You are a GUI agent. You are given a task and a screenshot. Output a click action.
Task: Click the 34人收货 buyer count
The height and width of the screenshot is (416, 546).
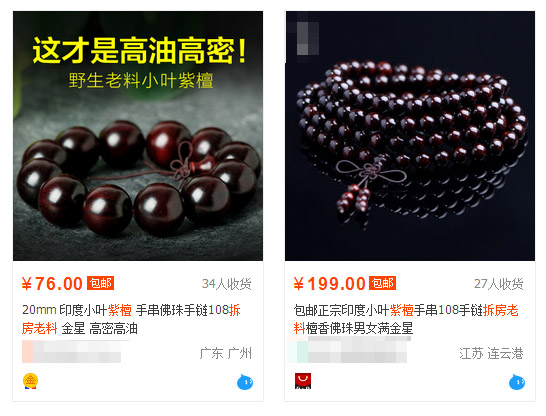(x=226, y=284)
